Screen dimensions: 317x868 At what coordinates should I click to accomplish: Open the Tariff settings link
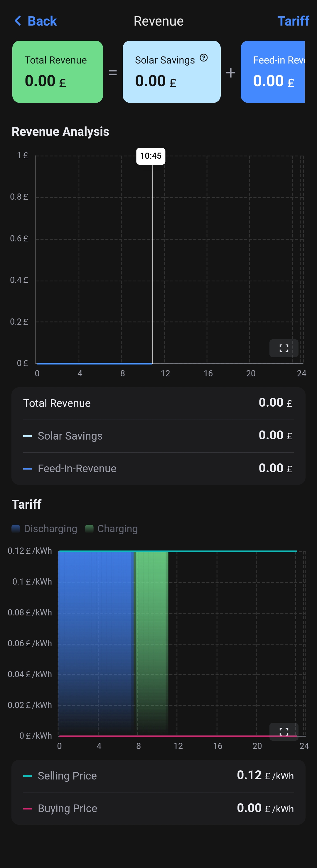click(293, 21)
